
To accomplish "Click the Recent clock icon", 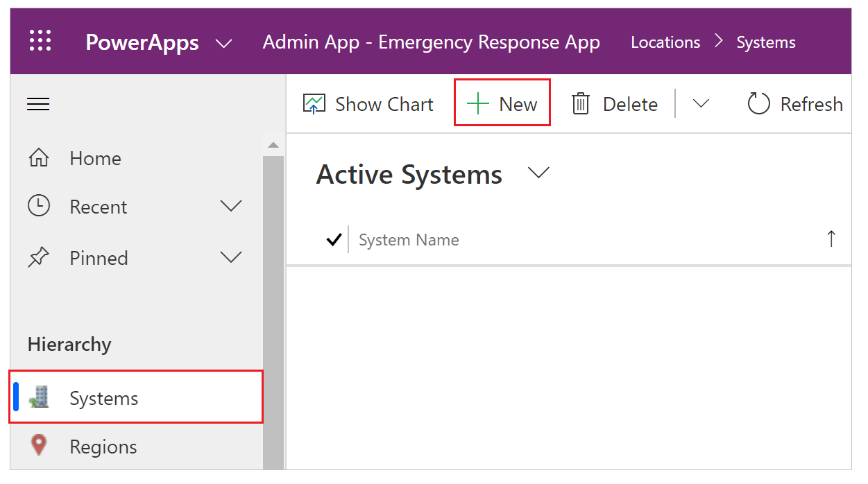I will tap(39, 206).
